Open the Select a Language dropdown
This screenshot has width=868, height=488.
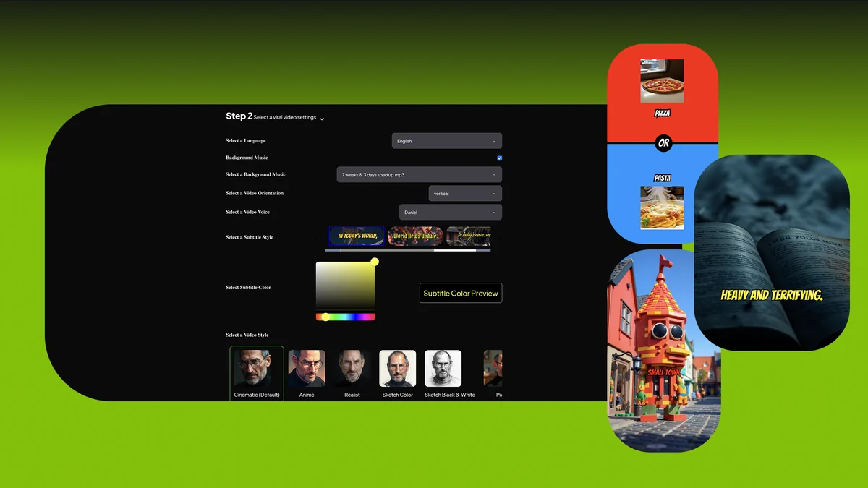446,141
